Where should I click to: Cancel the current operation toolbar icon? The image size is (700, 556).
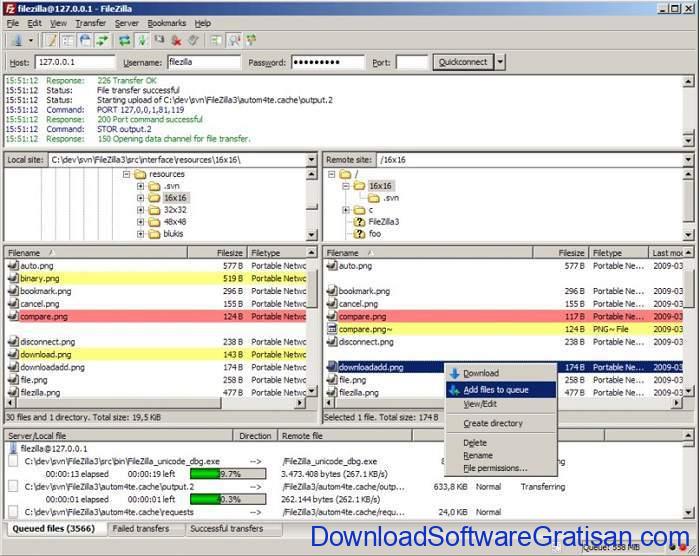click(x=159, y=41)
